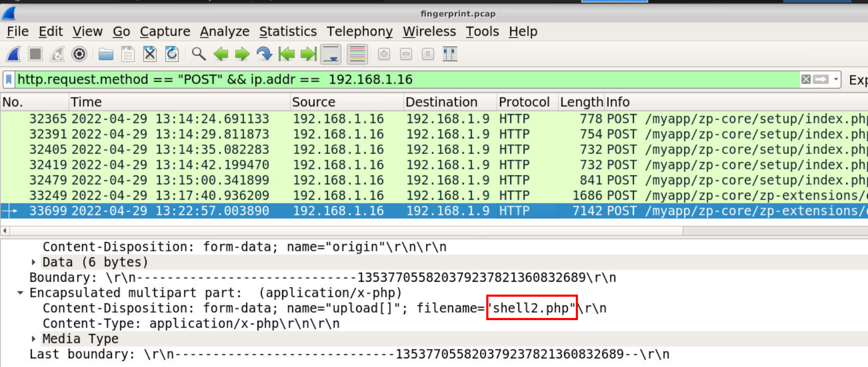
Task: Sort packets by Protocol column
Action: pyautogui.click(x=527, y=102)
